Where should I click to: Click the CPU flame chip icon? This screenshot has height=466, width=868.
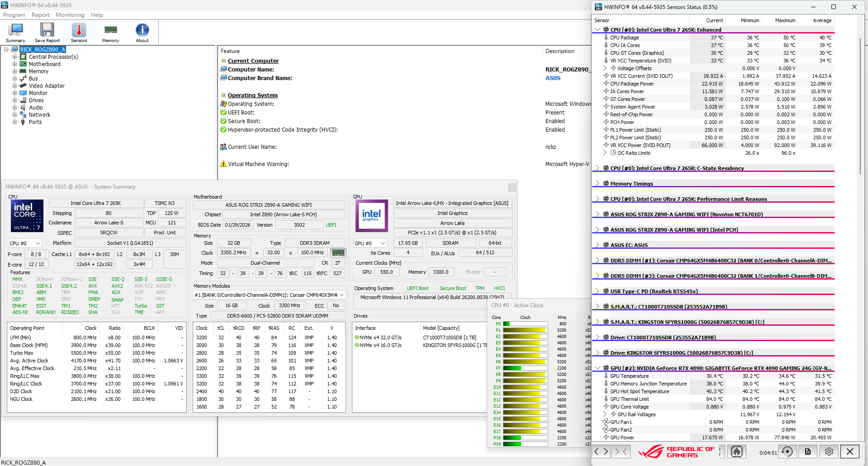tap(737, 452)
